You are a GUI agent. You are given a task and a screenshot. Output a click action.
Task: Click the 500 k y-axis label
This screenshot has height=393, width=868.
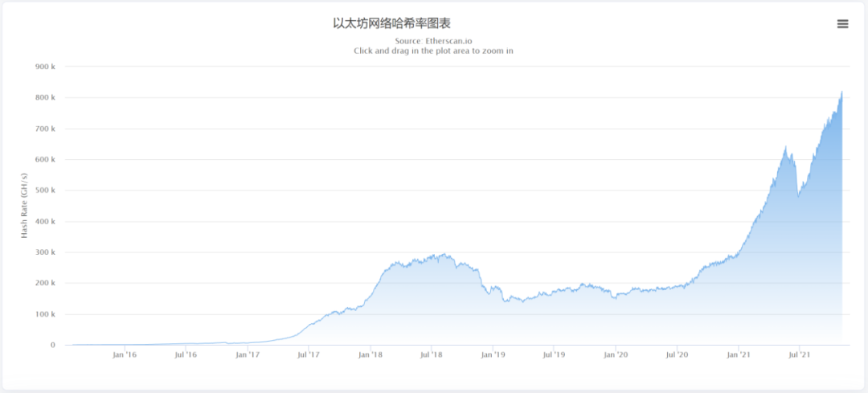tap(46, 190)
